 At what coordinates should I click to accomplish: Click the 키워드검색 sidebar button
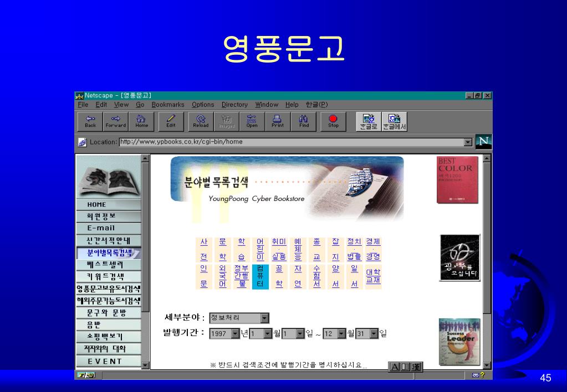click(x=109, y=277)
